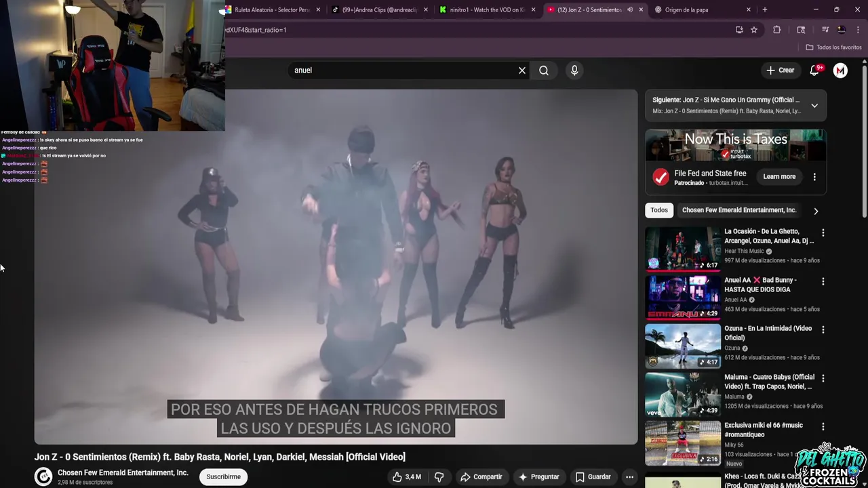This screenshot has width=868, height=488.
Task: Open the Chosen Few Emerald channel avatar
Action: point(43,476)
